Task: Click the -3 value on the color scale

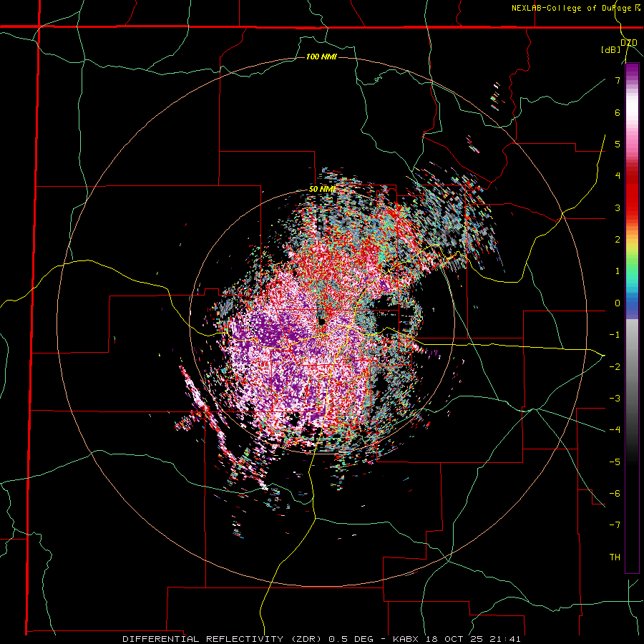Action: (615, 399)
